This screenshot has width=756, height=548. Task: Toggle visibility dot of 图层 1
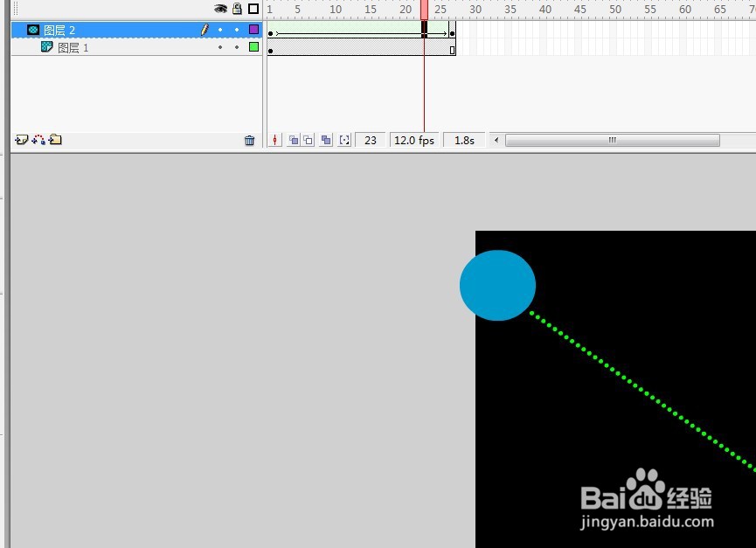(220, 47)
